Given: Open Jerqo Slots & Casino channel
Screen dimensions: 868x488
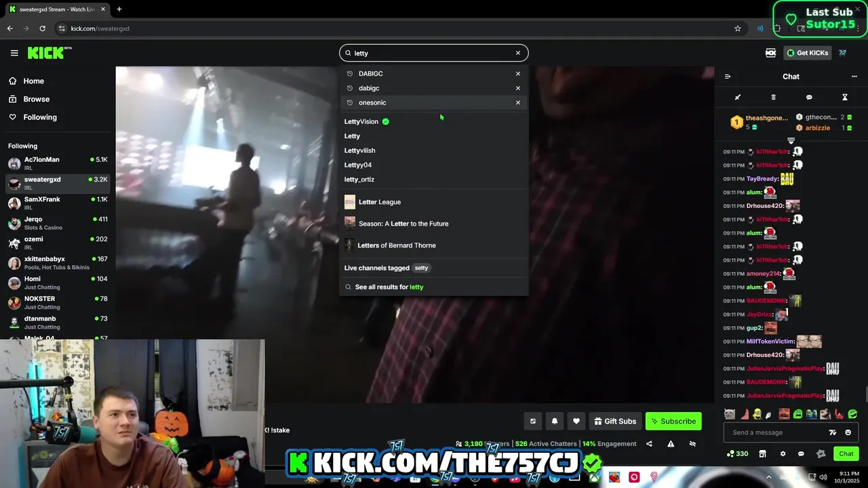Looking at the screenshot, I should pyautogui.click(x=58, y=223).
